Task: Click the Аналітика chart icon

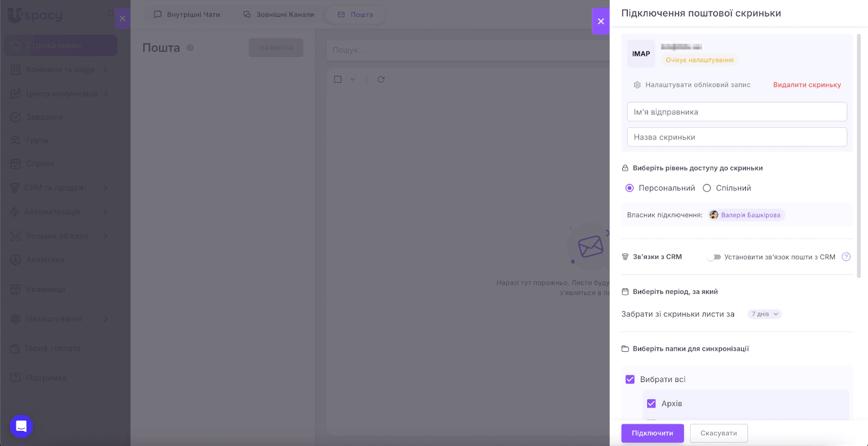Action: click(16, 260)
